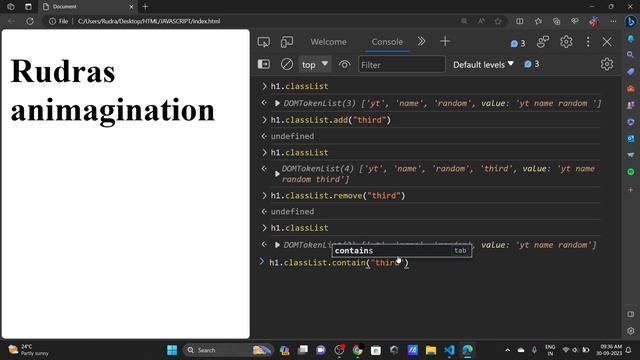
Task: Add a new DevTools tool tab
Action: pyautogui.click(x=445, y=41)
